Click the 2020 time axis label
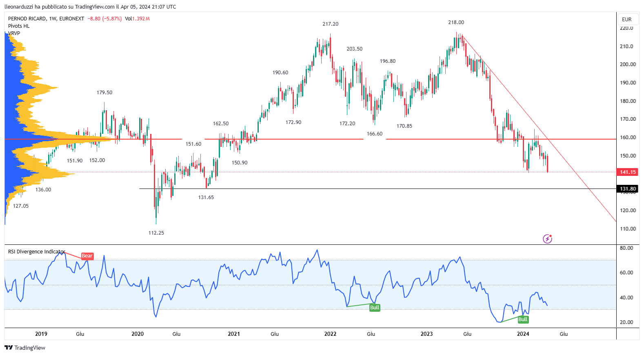The height and width of the screenshot is (355, 644). (138, 334)
